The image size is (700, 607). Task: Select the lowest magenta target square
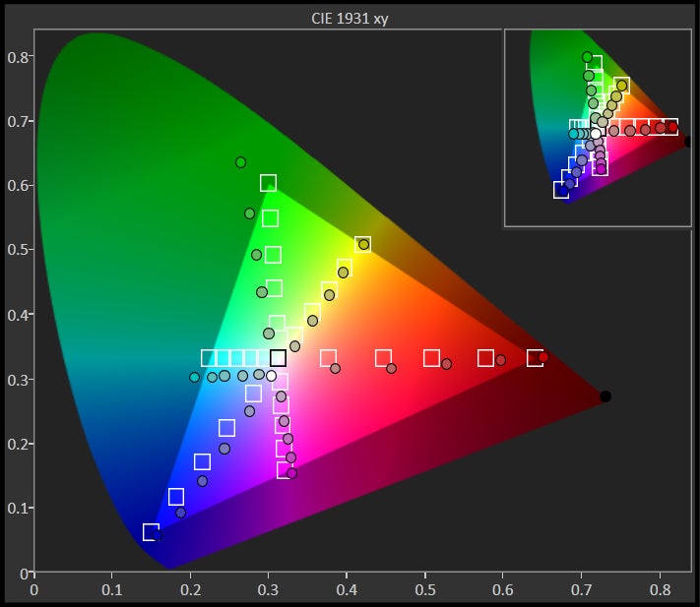pos(284,470)
